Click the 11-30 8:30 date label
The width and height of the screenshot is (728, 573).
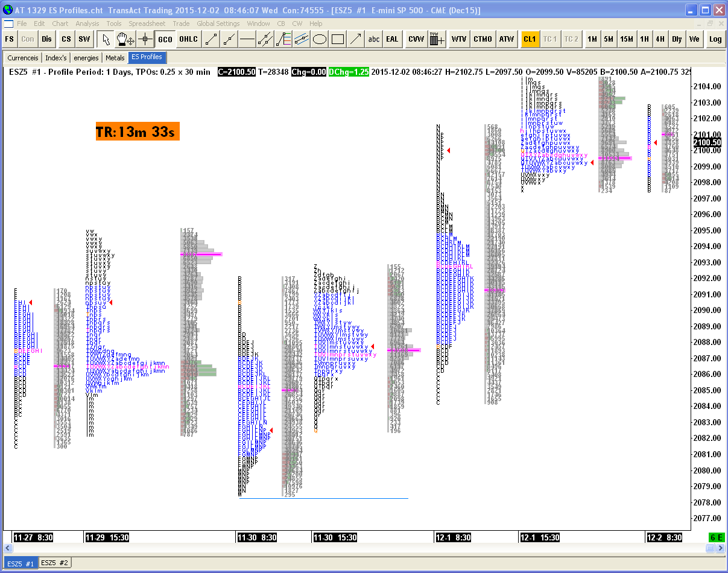click(257, 537)
